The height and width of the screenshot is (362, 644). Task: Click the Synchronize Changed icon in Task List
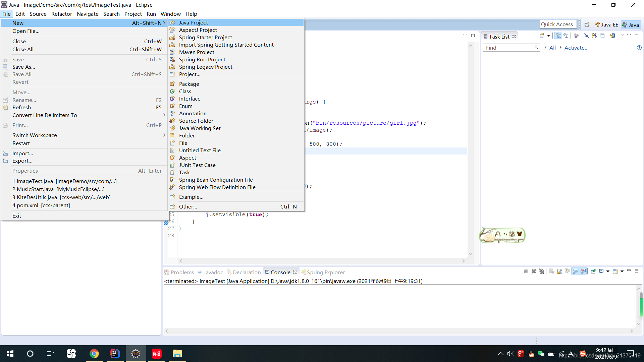coord(612,36)
